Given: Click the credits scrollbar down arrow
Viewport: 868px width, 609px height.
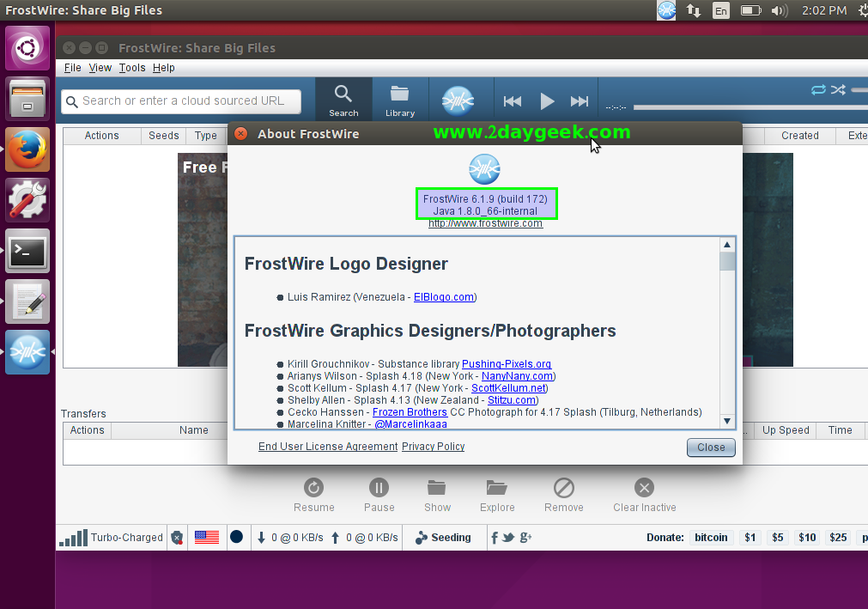Looking at the screenshot, I should (727, 421).
